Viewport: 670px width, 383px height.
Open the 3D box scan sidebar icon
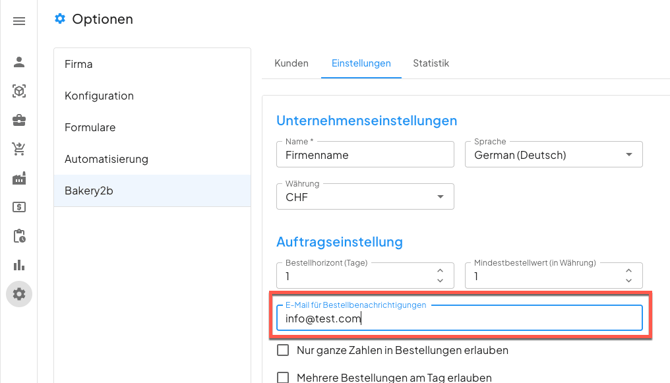pyautogui.click(x=19, y=91)
